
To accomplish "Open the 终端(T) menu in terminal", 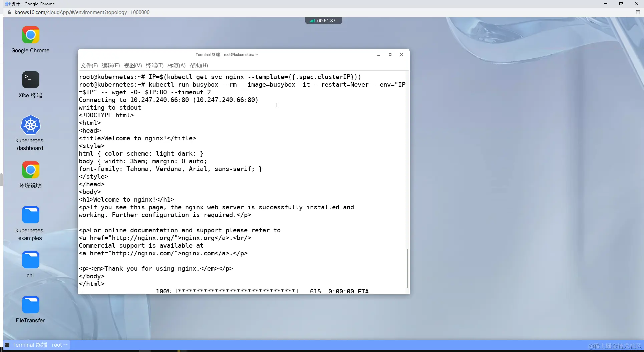I will 154,65.
